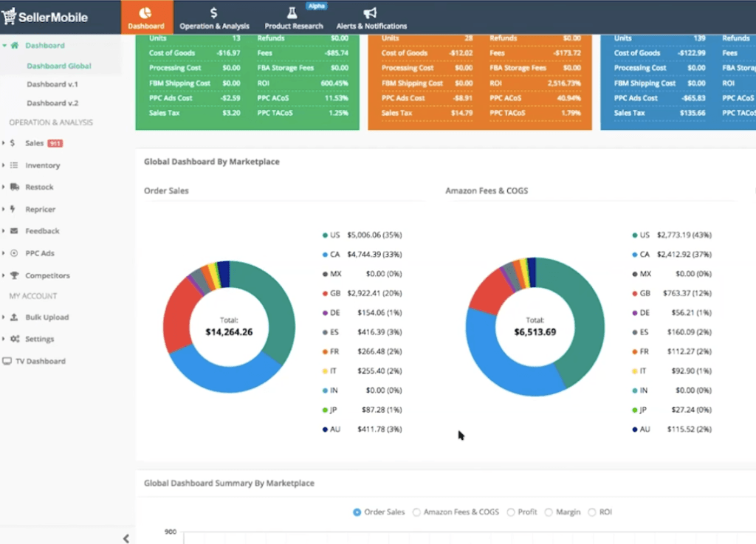Click the Alerts & Notifications megaphone icon
The image size is (756, 544).
point(370,13)
